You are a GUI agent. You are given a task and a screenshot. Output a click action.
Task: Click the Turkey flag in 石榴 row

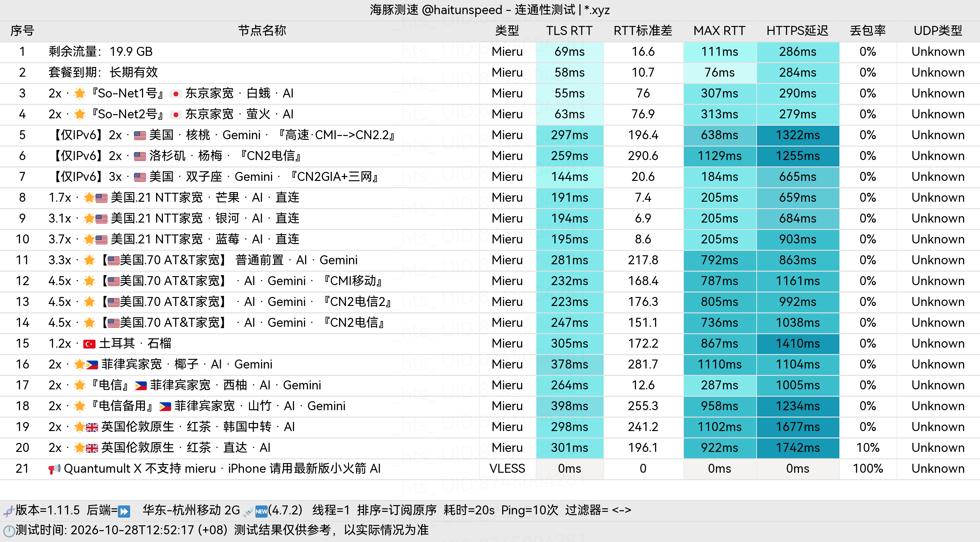[89, 344]
